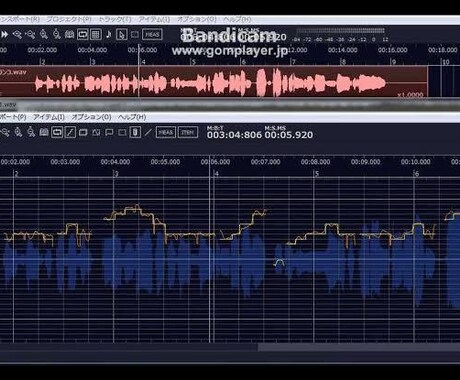Toggle loop playback in lower pitch editor

[57, 133]
